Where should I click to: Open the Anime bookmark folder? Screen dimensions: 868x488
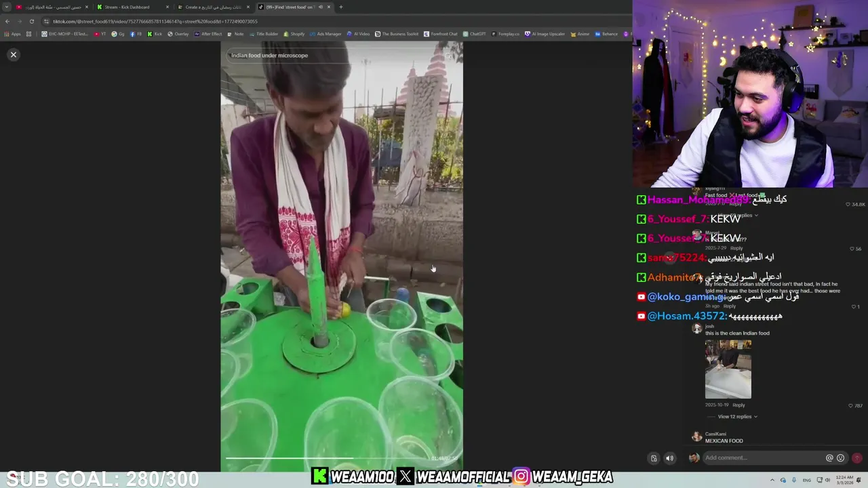click(x=580, y=34)
